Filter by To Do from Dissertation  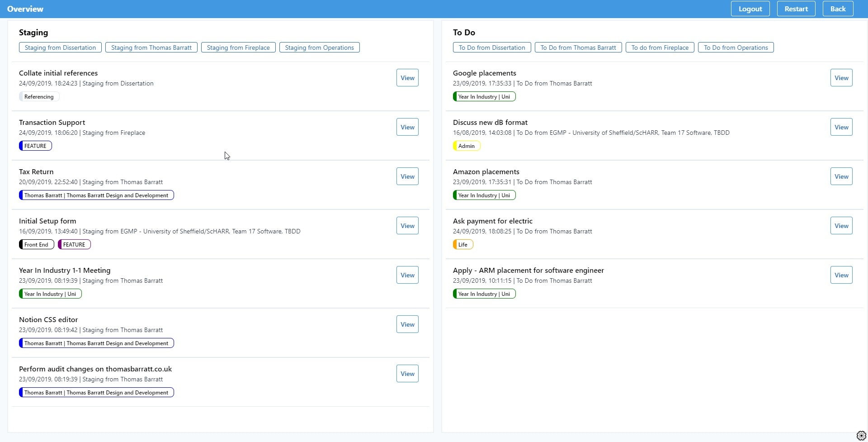(x=492, y=48)
